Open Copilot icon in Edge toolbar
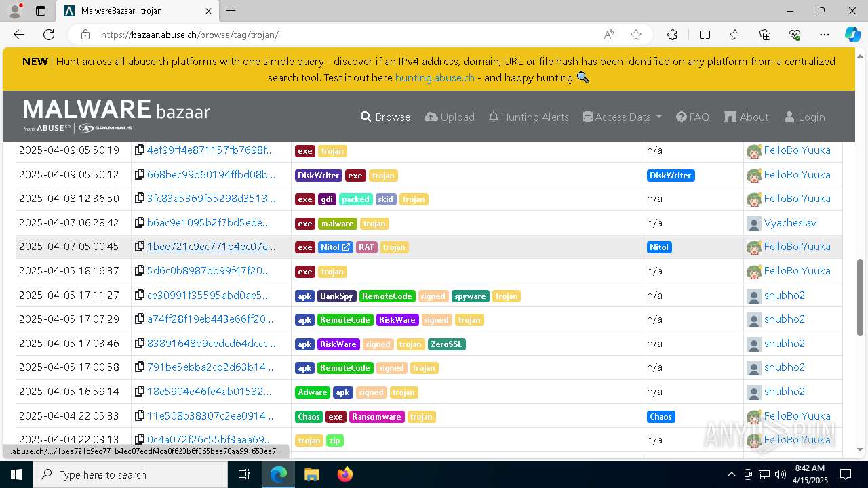868x488 pixels. pos(852,35)
